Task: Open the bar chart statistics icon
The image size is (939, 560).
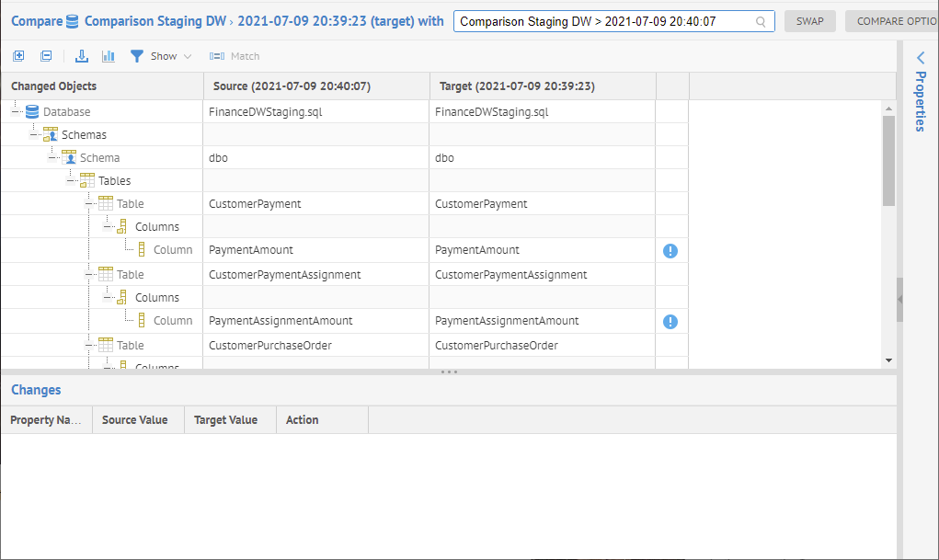Action: point(109,56)
